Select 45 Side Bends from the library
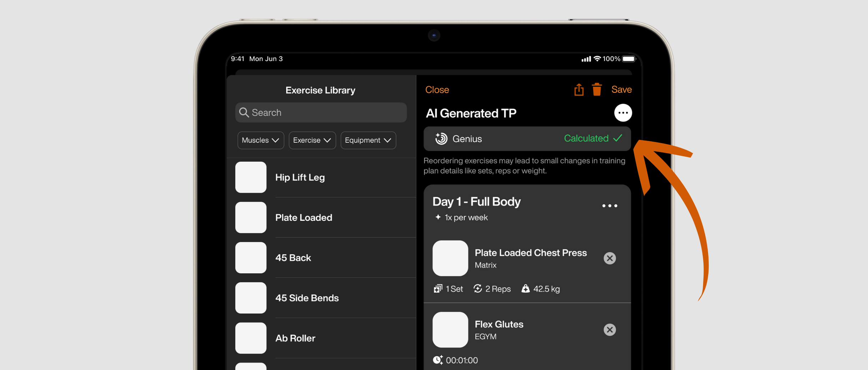This screenshot has width=868, height=370. tap(307, 298)
